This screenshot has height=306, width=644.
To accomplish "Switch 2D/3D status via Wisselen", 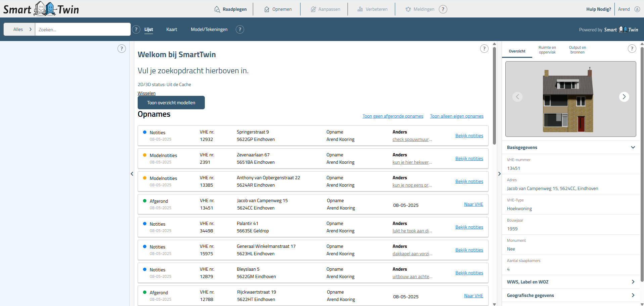I will click(x=146, y=93).
